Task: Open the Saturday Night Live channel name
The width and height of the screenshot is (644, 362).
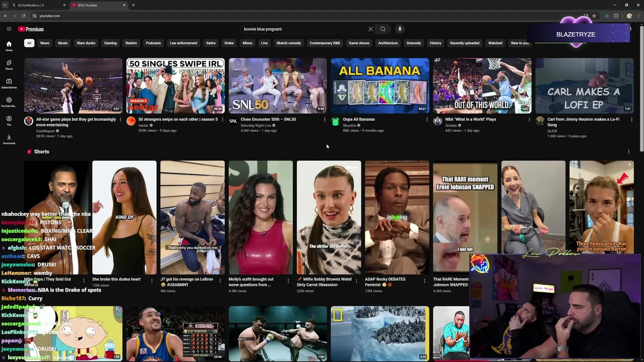Action: [x=256, y=125]
